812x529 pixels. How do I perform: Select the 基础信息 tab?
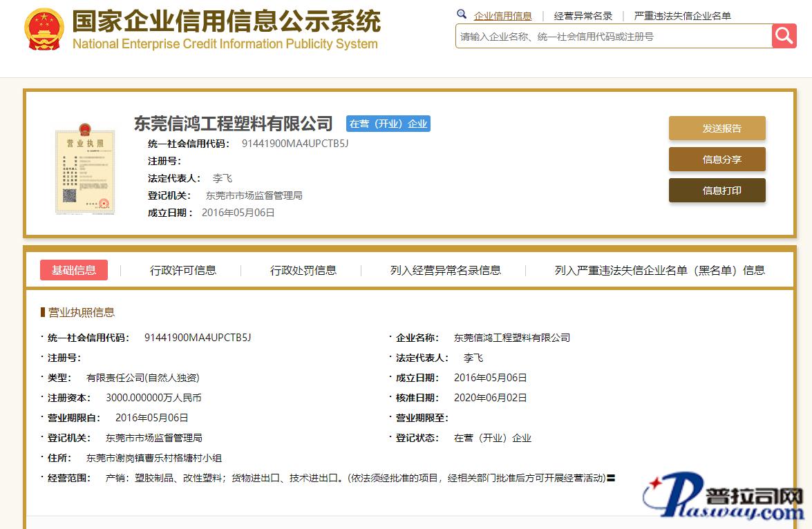point(74,270)
